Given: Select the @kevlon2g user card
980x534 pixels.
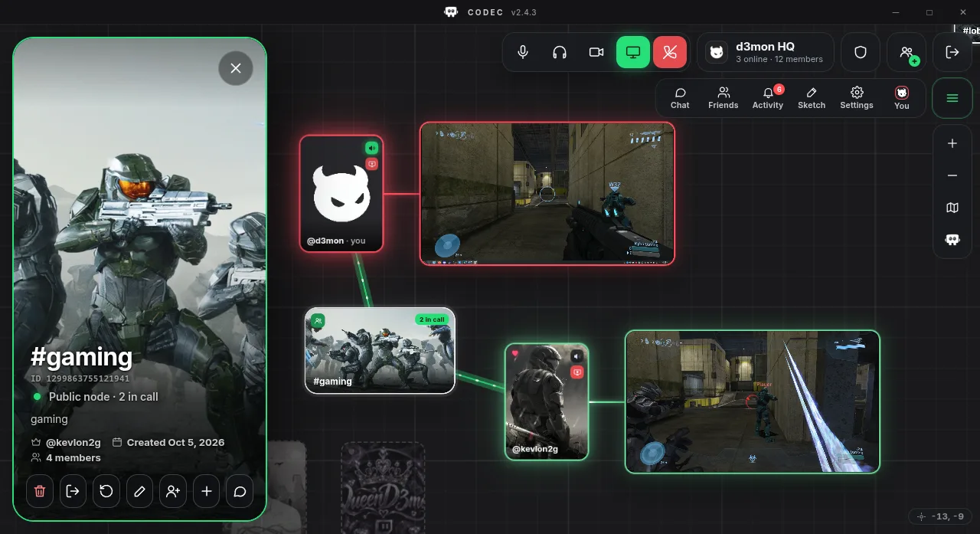Looking at the screenshot, I should (547, 401).
